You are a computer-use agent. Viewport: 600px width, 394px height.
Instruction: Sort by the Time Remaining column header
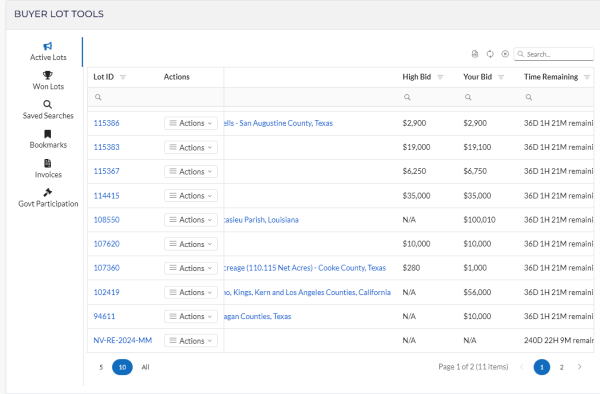tap(551, 77)
